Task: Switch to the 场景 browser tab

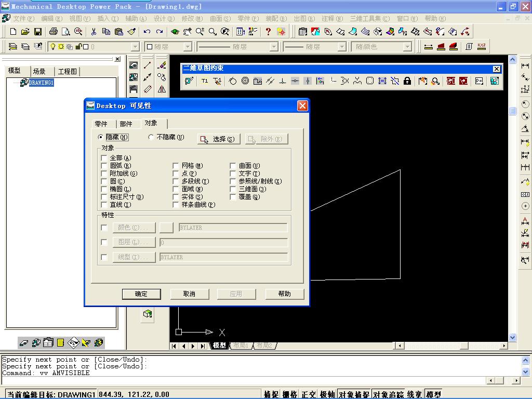Action: (39, 71)
